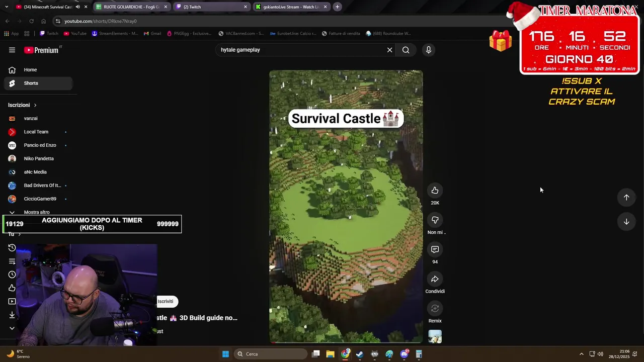Like the Short with thumbs up

435,191
